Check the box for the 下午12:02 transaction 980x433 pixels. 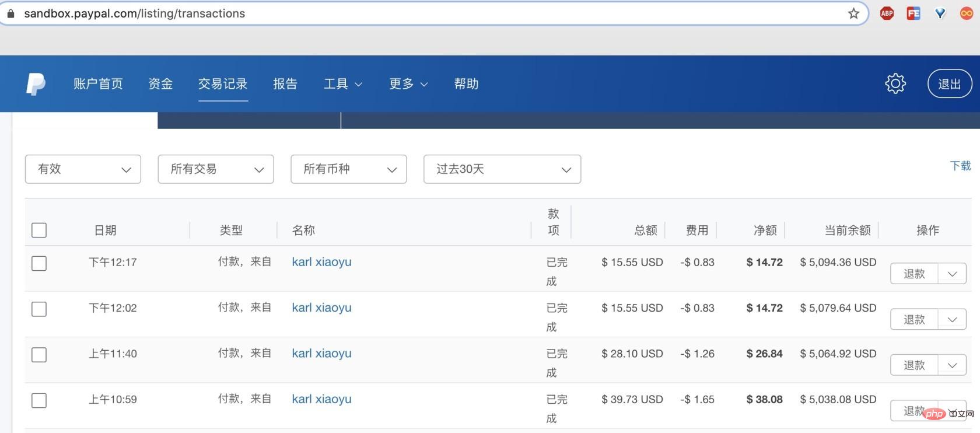[x=39, y=309]
